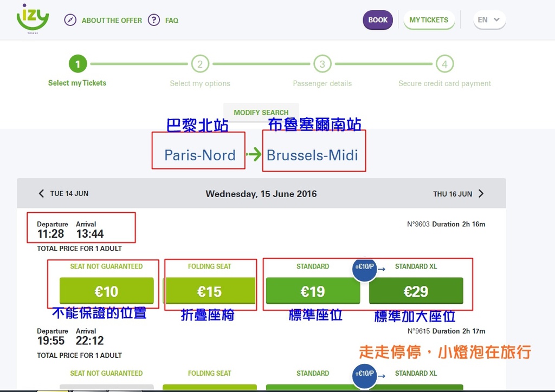
Task: Open the About the Offer link
Action: coord(112,21)
